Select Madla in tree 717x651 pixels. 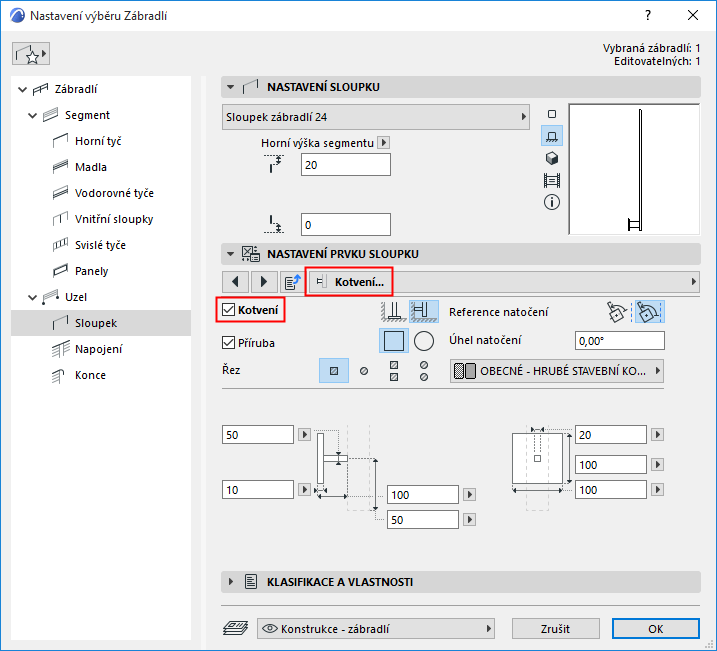click(91, 167)
